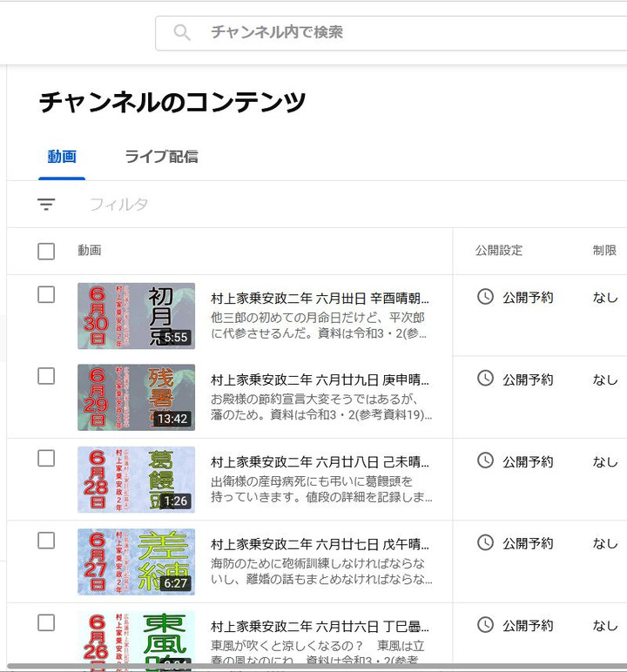Switch to the ライブ配信 tab
Screen dimensions: 627x672
(161, 157)
